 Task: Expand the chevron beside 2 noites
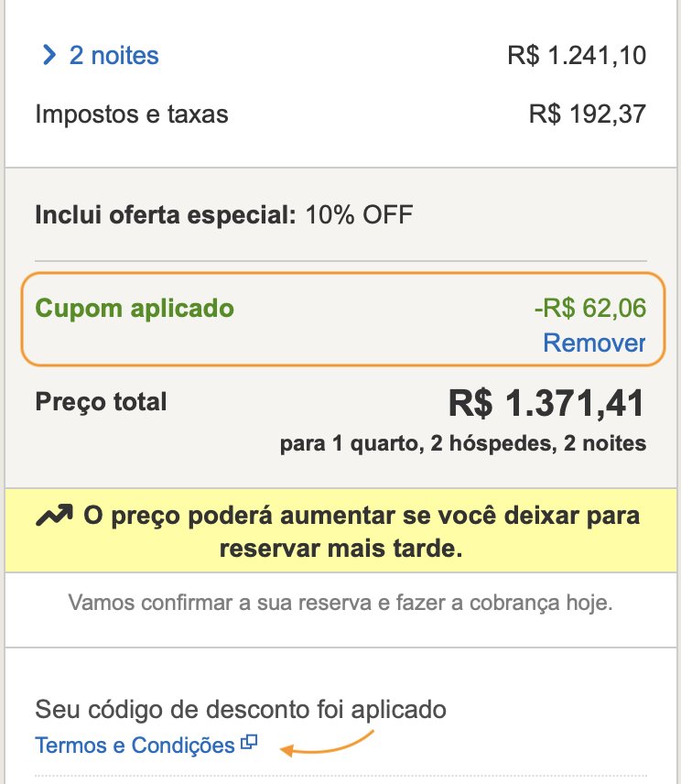pyautogui.click(x=49, y=55)
